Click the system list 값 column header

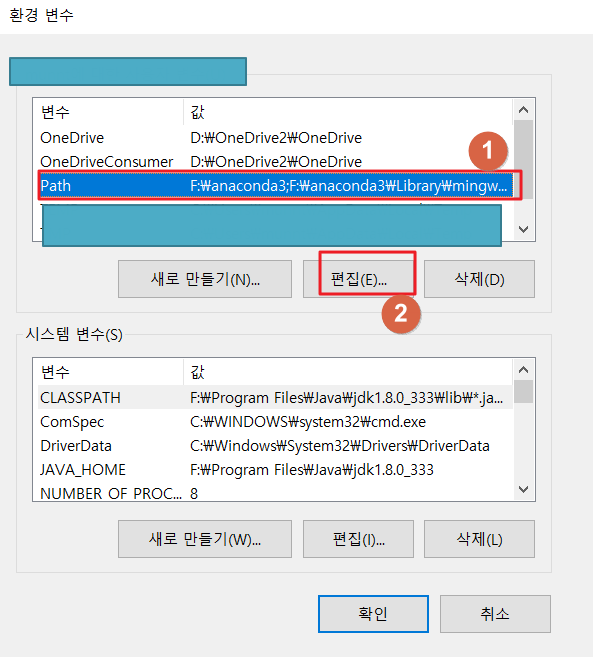pyautogui.click(x=348, y=372)
